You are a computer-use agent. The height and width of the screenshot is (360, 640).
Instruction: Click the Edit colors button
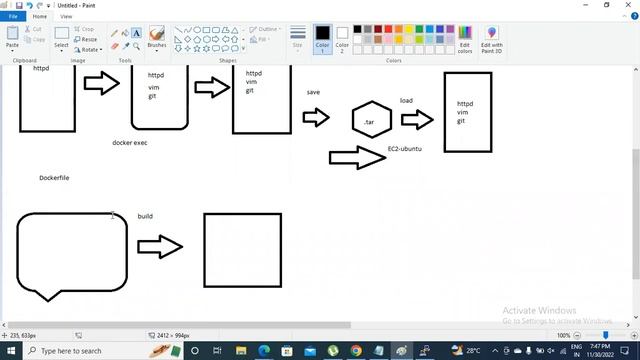tap(465, 39)
